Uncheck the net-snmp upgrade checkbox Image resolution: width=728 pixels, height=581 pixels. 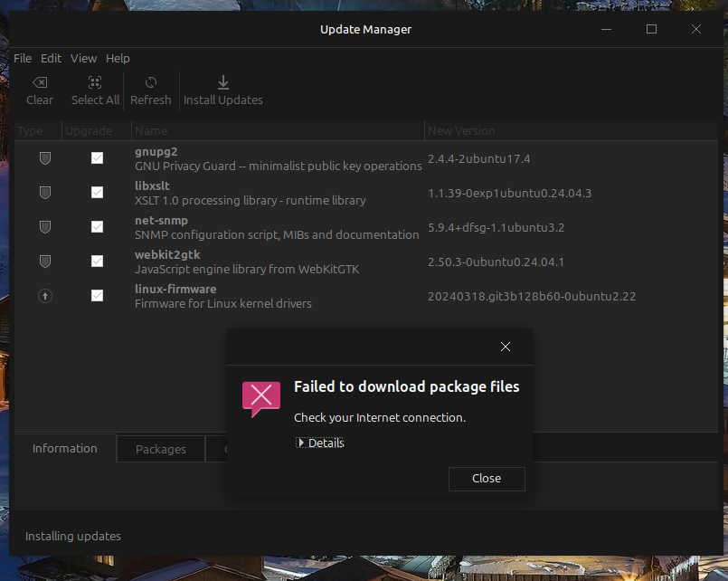tap(97, 226)
